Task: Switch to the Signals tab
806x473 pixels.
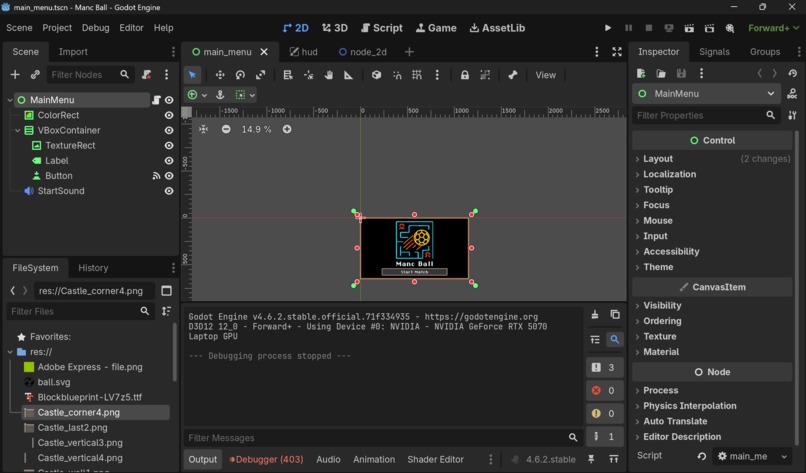Action: pos(714,52)
